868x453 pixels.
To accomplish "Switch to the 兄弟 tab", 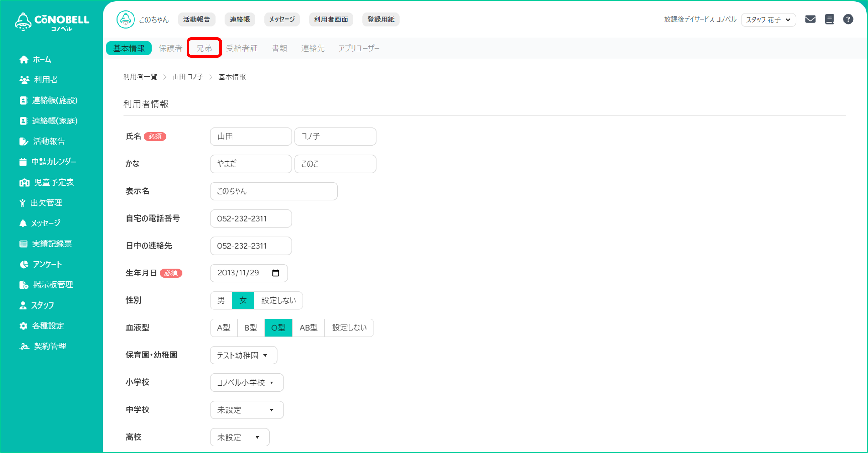I will [x=204, y=48].
